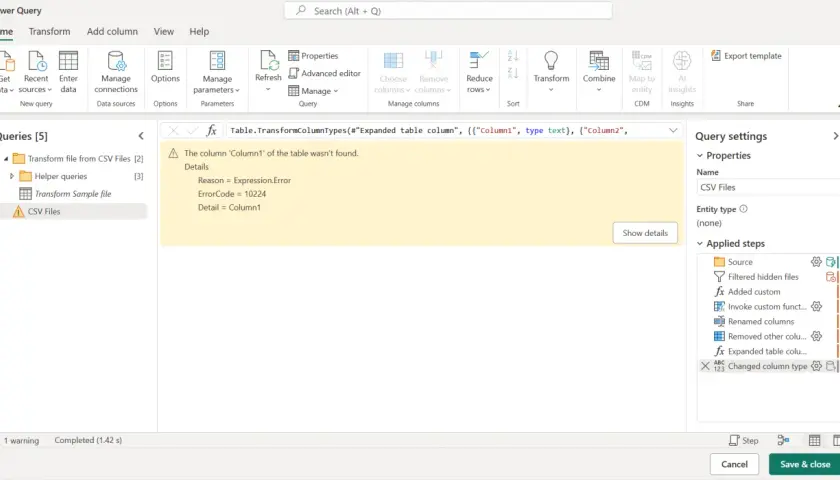Open Manage connections
Image resolution: width=840 pixels, height=480 pixels.
point(116,73)
